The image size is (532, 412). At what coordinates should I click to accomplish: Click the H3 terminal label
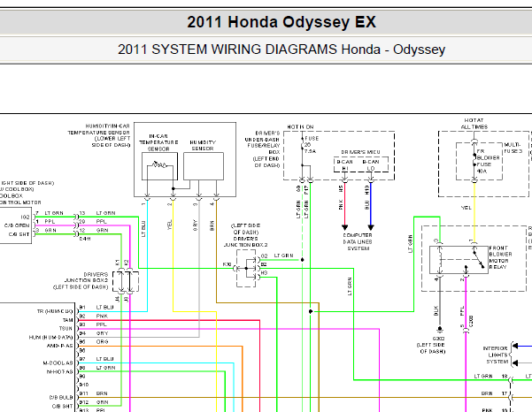click(x=264, y=272)
